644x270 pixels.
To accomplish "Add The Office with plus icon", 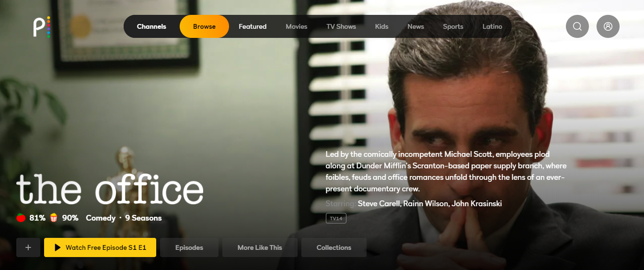I will pos(28,247).
